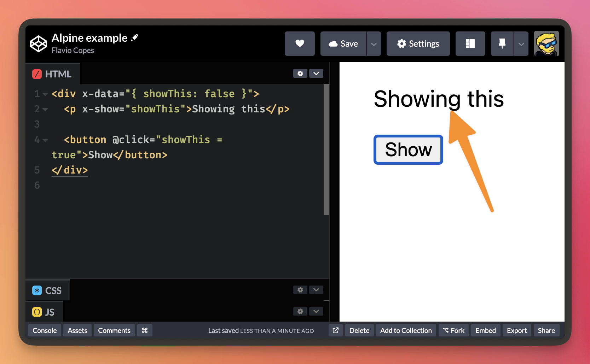Click the CodePen logo icon

pyautogui.click(x=38, y=44)
